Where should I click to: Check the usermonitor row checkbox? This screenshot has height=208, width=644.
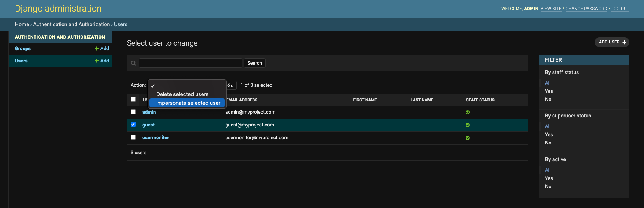[x=133, y=137]
